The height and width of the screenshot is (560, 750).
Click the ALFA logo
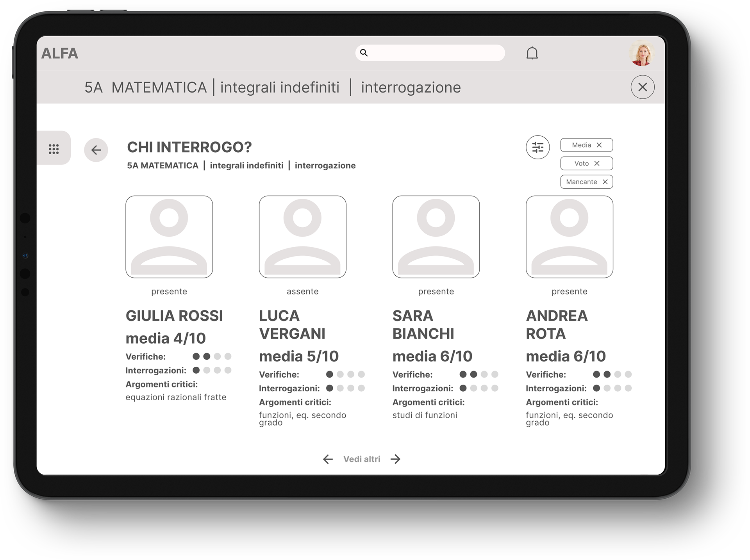[x=60, y=54]
